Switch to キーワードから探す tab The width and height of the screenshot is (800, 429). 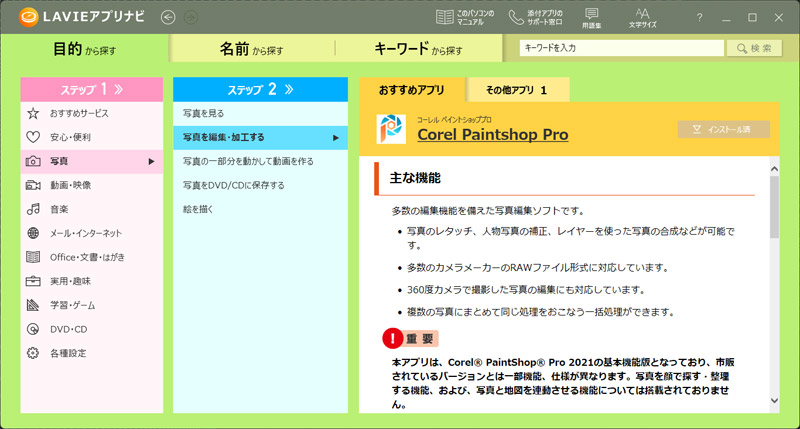coord(418,48)
